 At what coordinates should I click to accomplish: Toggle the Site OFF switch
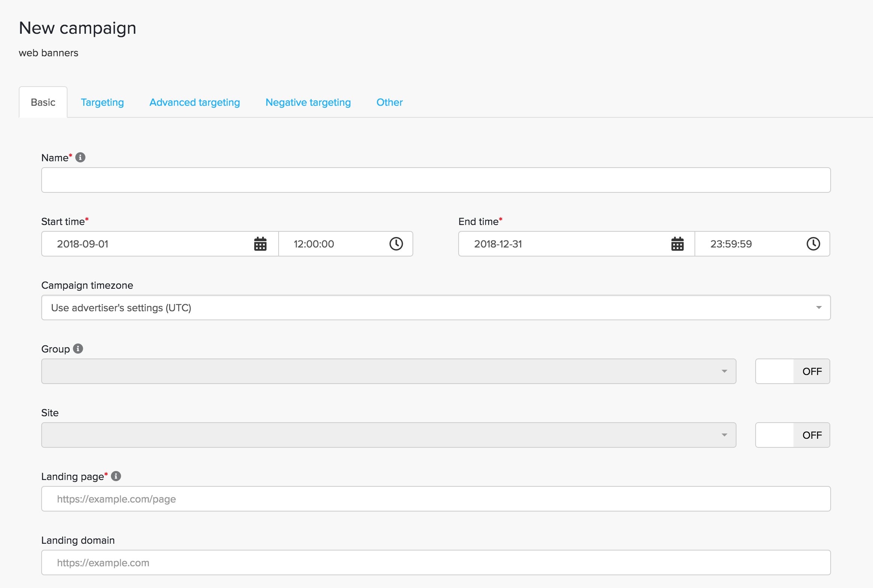[x=792, y=435]
